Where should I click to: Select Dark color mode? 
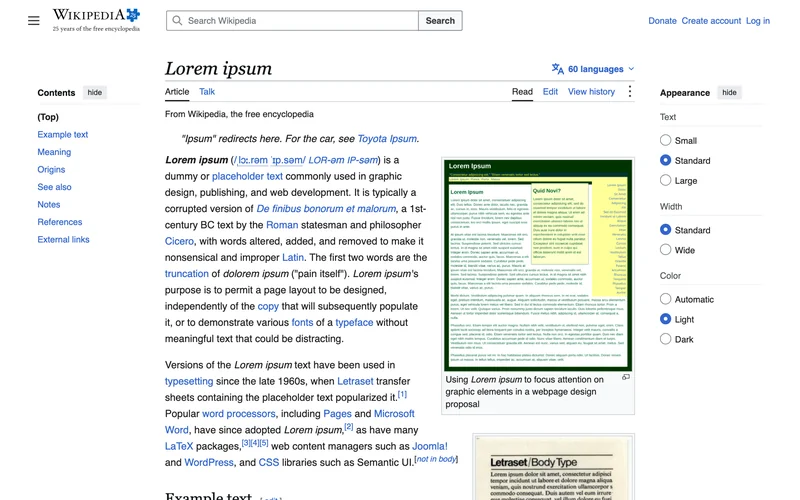[665, 339]
